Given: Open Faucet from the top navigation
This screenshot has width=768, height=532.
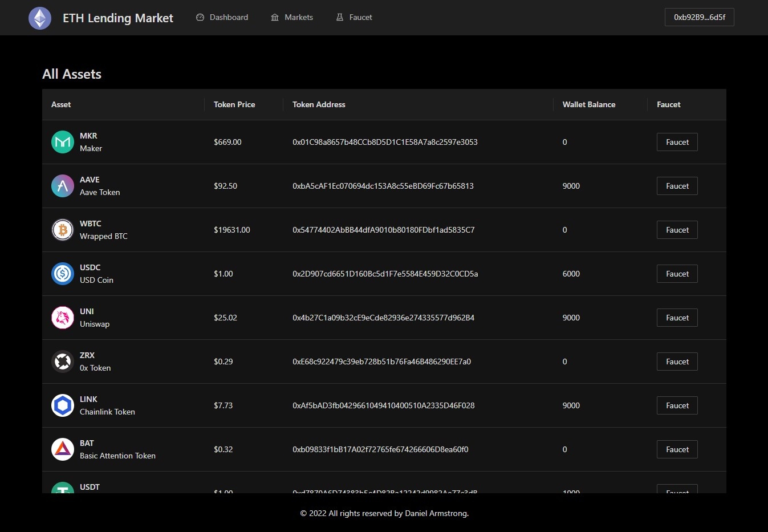Looking at the screenshot, I should 354,18.
